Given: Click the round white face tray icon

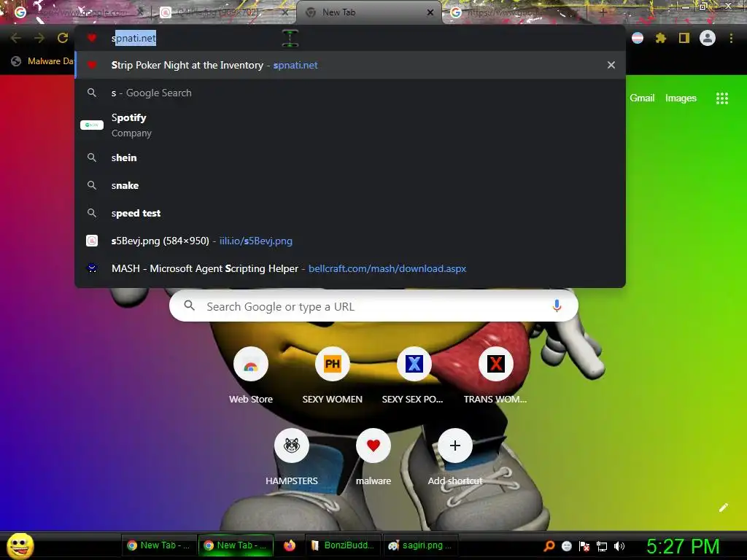Looking at the screenshot, I should [x=566, y=546].
